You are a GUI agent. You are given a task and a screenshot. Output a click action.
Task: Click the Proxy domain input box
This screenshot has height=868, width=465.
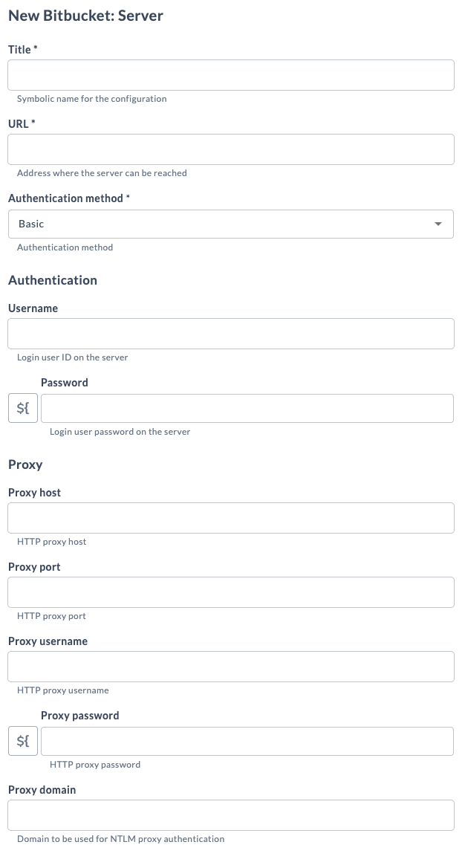click(230, 814)
